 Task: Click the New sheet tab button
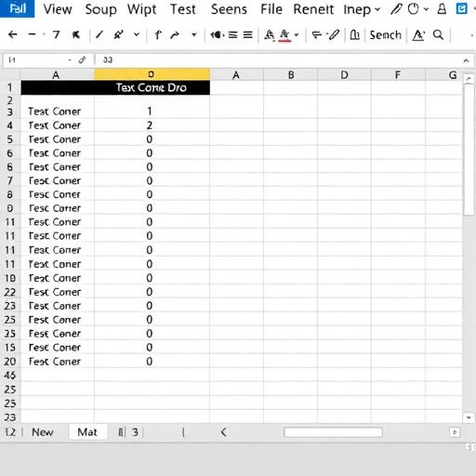tap(43, 432)
